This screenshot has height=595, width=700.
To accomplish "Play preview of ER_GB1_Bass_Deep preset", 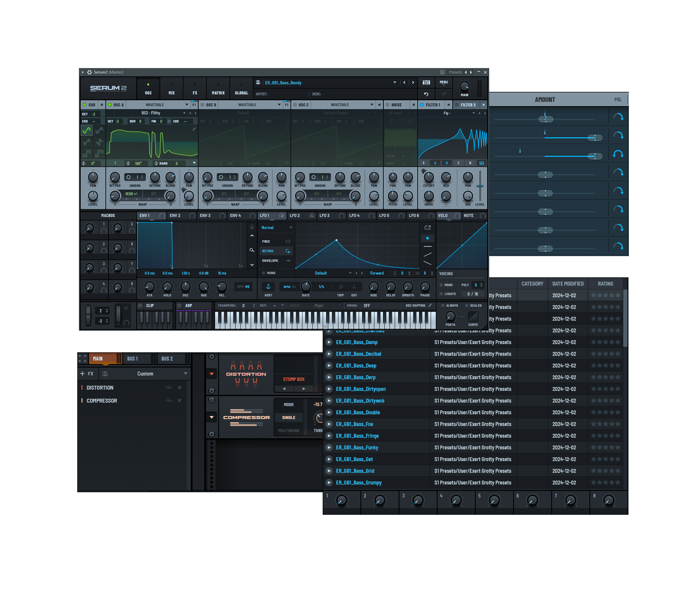I will tap(329, 366).
